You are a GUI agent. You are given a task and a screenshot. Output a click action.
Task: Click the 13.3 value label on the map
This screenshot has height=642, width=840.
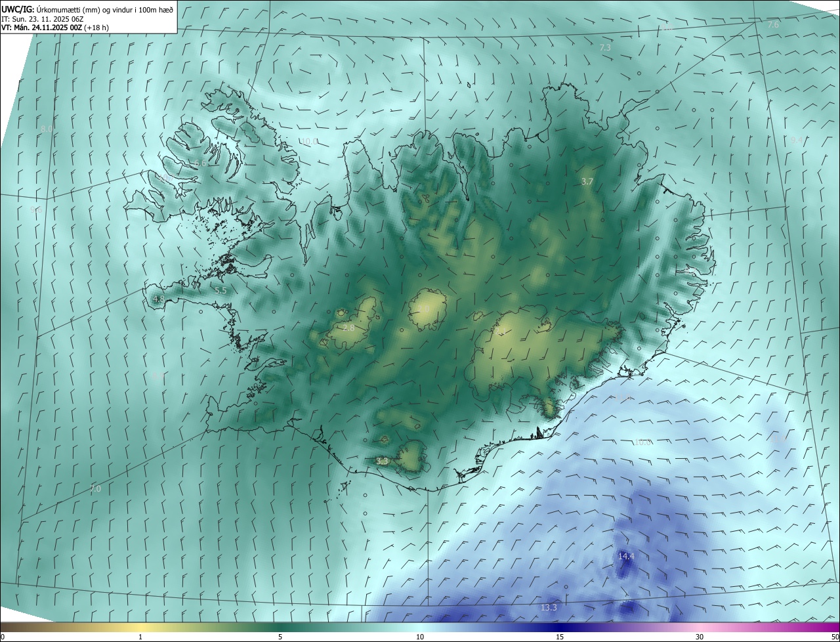click(549, 607)
